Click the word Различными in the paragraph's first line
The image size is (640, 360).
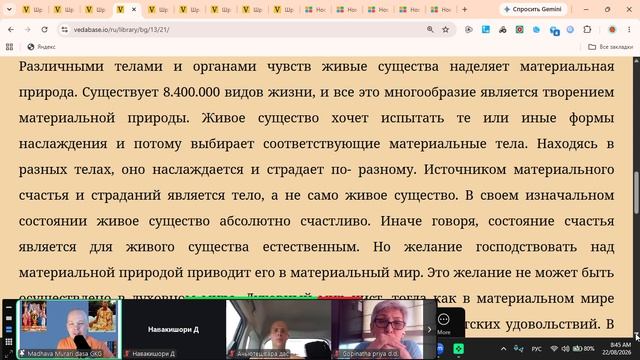[x=61, y=67]
